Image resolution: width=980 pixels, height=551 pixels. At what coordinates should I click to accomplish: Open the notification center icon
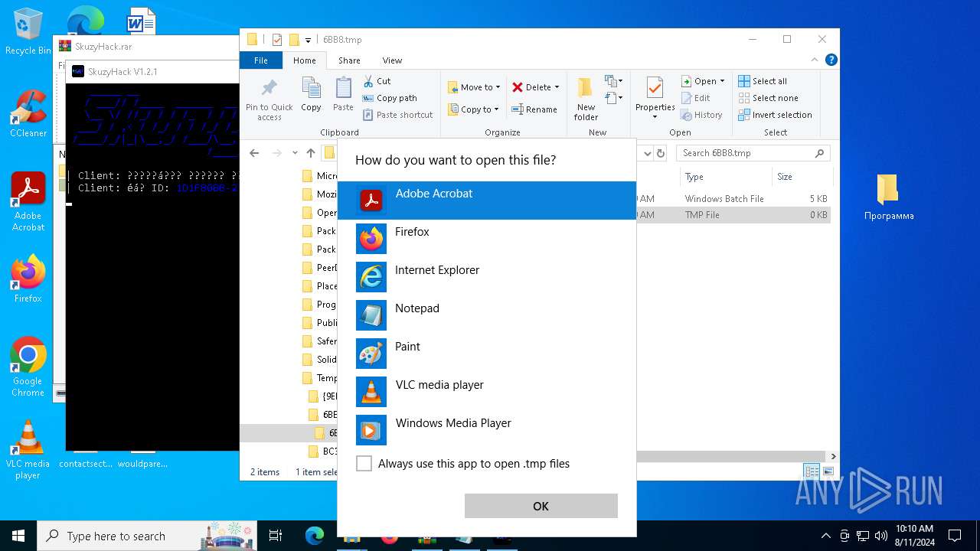(x=955, y=536)
